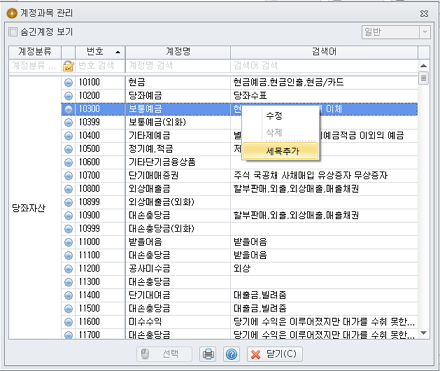Viewport: 440px width, 371px height.
Task: Close the 계정과목 관리 dialog window
Action: (424, 14)
